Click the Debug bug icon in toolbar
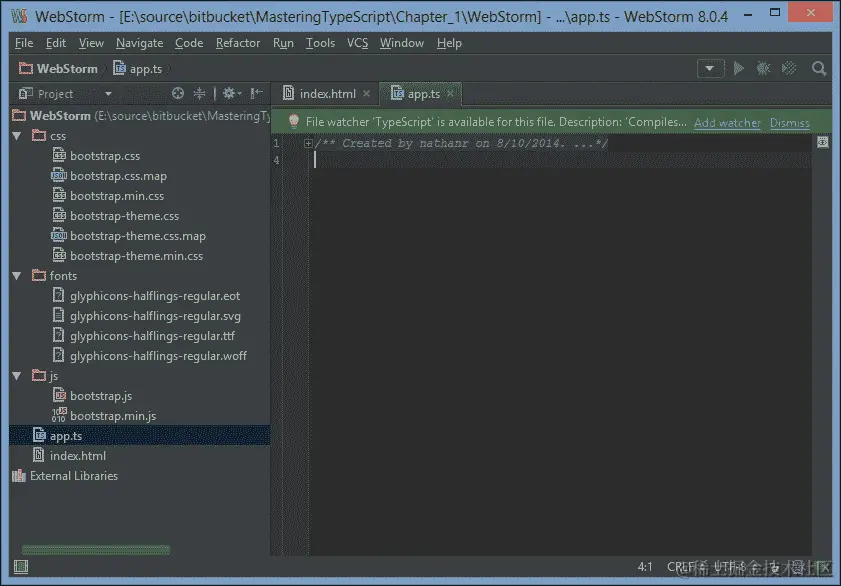 (x=763, y=68)
